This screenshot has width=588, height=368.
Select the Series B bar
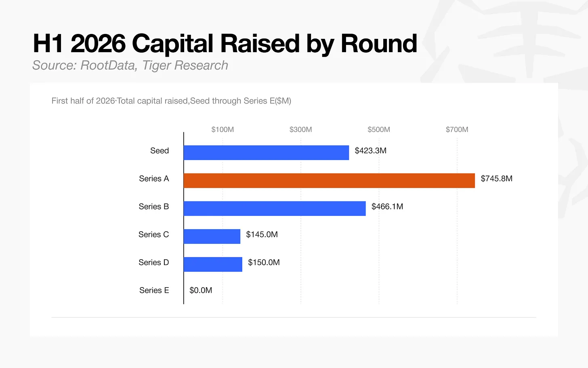click(x=275, y=209)
